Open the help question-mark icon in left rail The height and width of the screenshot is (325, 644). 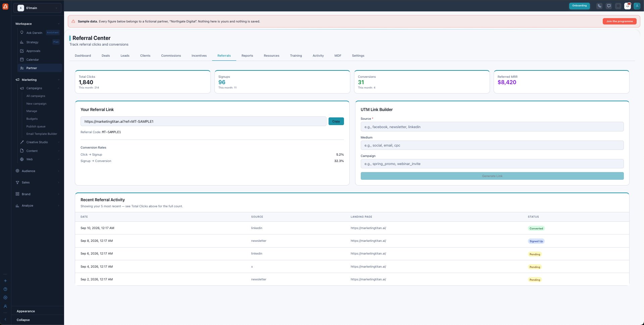click(5, 289)
